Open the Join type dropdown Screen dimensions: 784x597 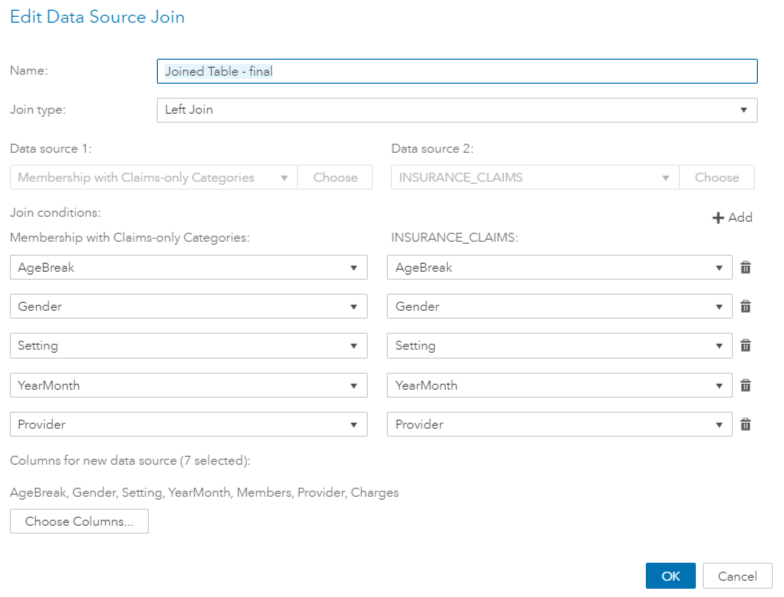[457, 110]
